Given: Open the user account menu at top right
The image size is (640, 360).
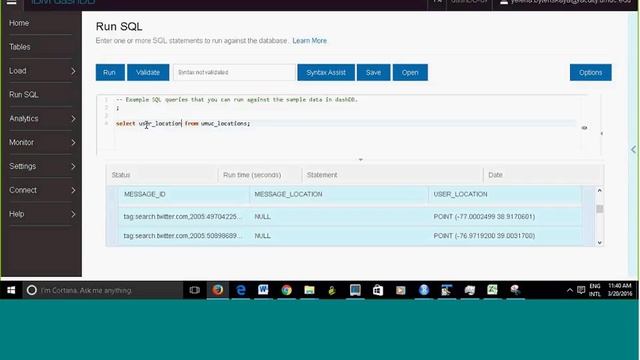Looking at the screenshot, I should coord(567,2).
